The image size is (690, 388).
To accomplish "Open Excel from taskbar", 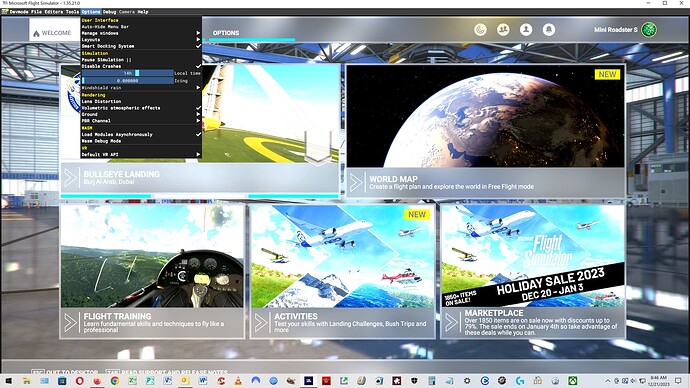I will 132,381.
